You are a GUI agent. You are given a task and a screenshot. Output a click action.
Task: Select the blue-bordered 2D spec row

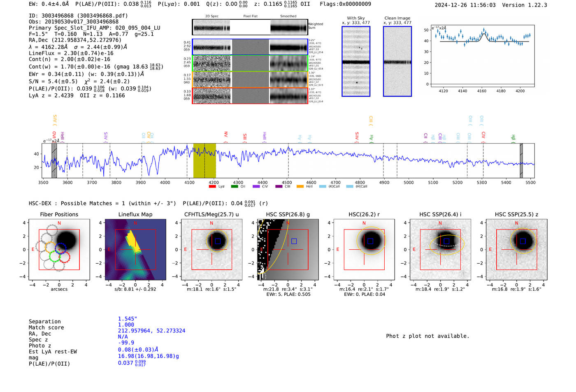250,47
